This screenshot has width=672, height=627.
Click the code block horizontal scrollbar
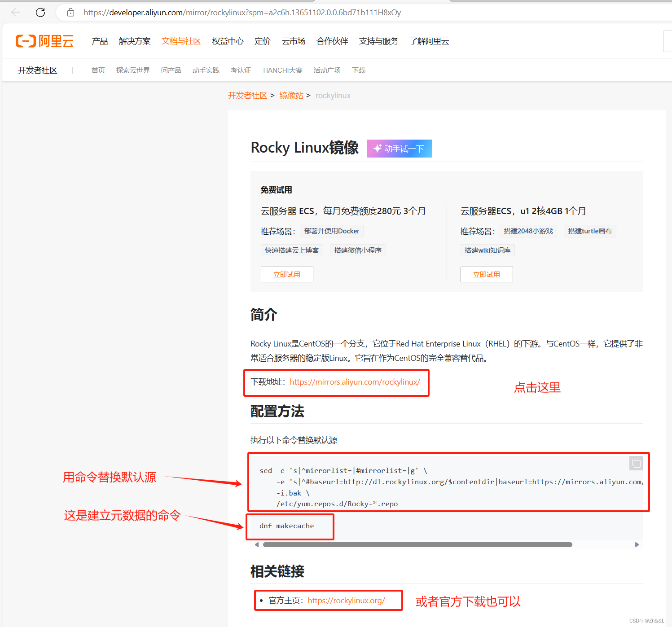pyautogui.click(x=417, y=545)
